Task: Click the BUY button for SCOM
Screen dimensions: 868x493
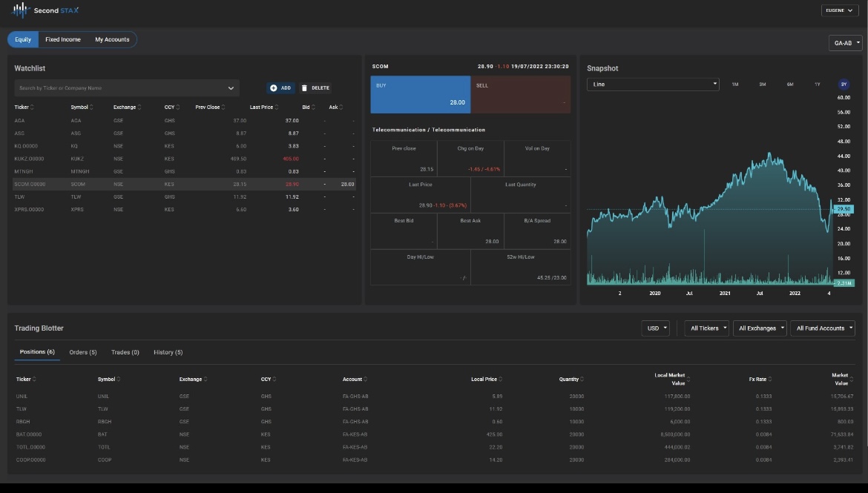Action: pyautogui.click(x=419, y=94)
